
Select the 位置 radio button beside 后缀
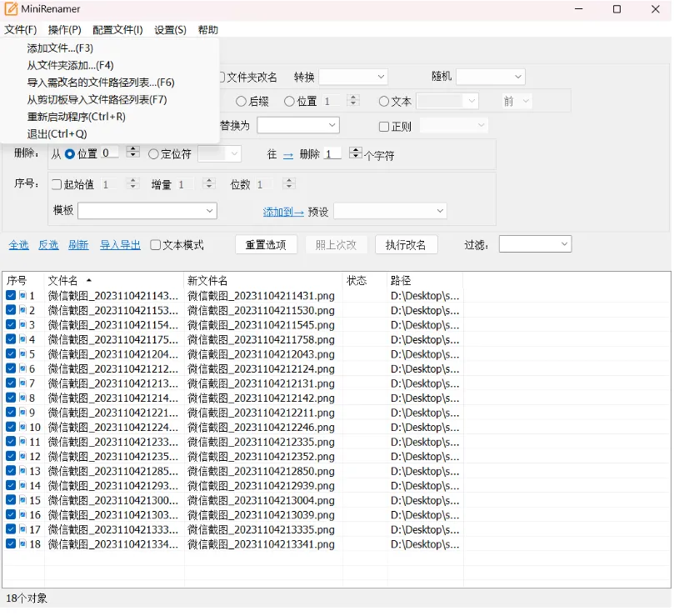coord(289,102)
